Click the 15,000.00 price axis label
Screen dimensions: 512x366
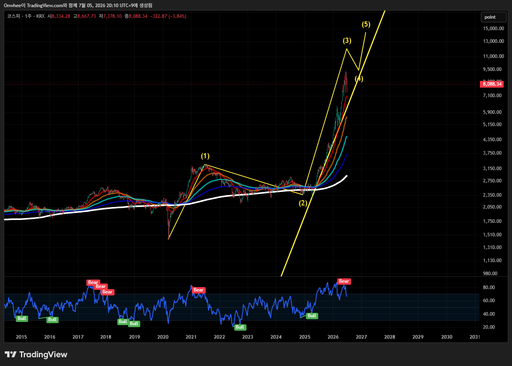[x=494, y=28]
